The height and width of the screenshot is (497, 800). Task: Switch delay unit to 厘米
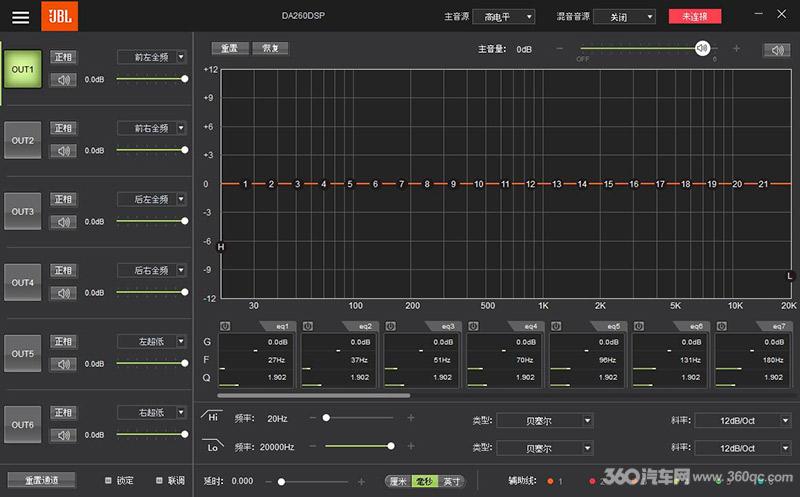pyautogui.click(x=398, y=481)
